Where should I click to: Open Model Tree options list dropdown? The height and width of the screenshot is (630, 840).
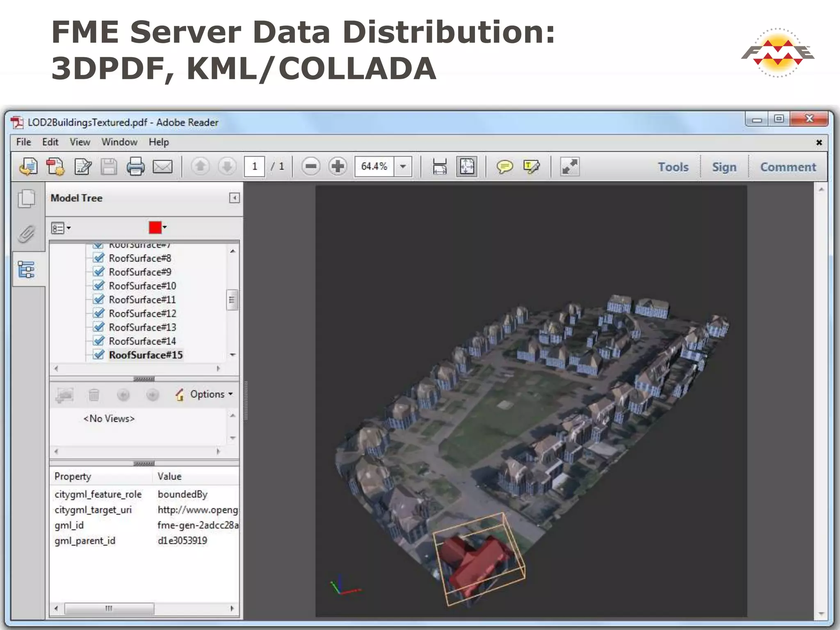point(61,228)
